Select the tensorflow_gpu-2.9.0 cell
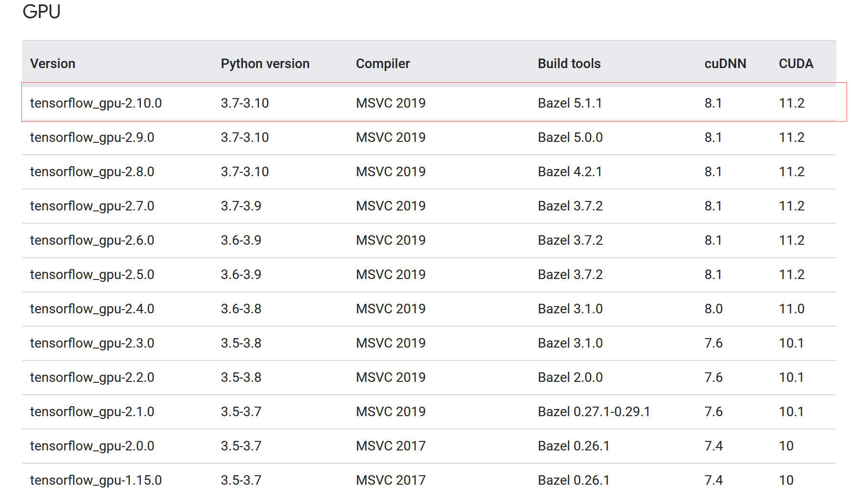This screenshot has width=868, height=489. tap(92, 137)
